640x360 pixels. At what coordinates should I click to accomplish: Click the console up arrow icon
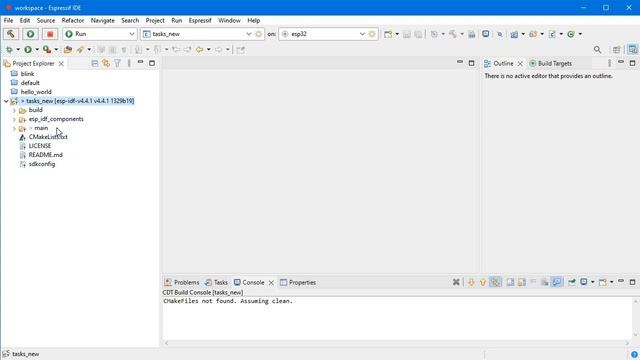(482, 282)
